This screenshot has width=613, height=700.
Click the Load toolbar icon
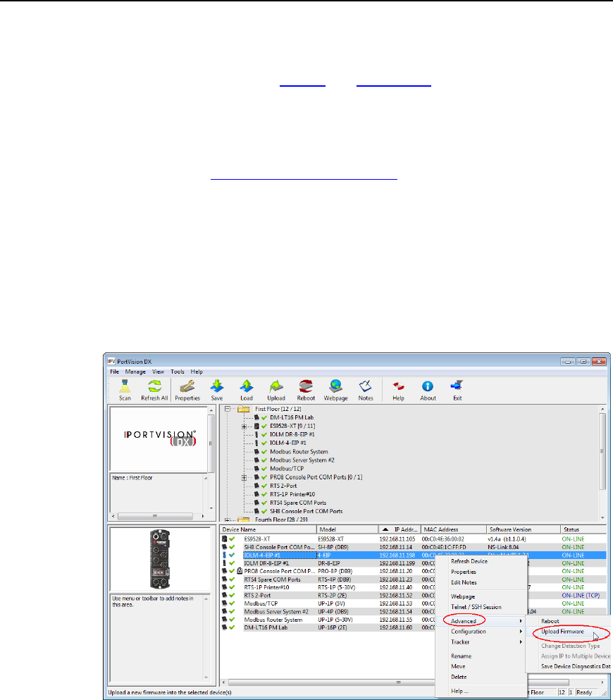[247, 390]
